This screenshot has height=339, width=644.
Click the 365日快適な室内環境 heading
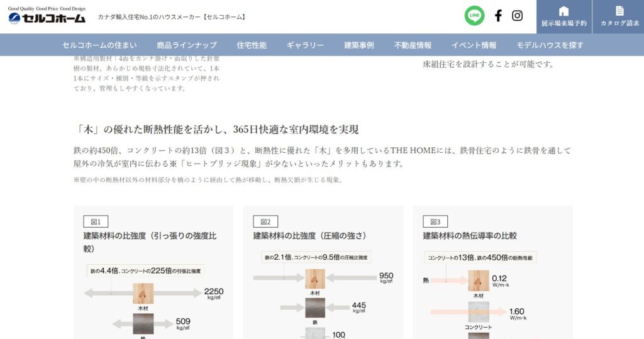pyautogui.click(x=216, y=130)
